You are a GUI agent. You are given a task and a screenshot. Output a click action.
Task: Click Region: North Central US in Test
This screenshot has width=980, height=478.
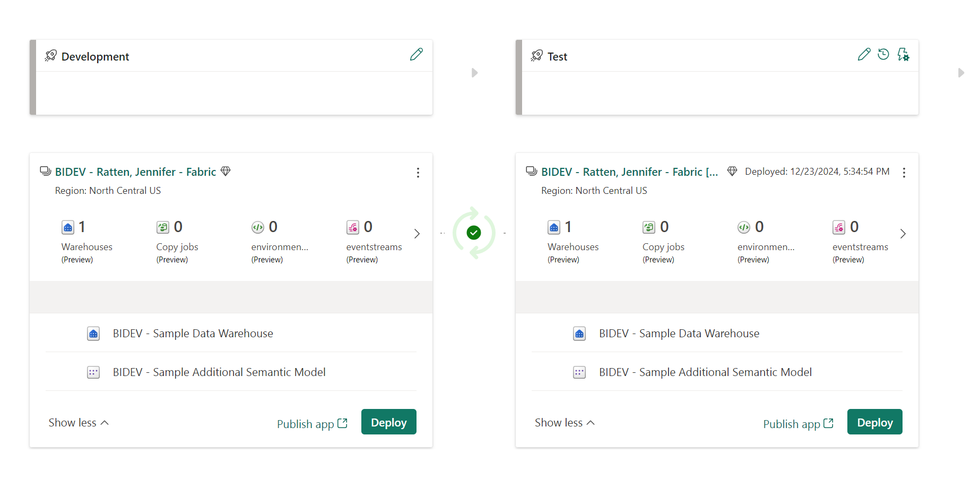(x=594, y=191)
